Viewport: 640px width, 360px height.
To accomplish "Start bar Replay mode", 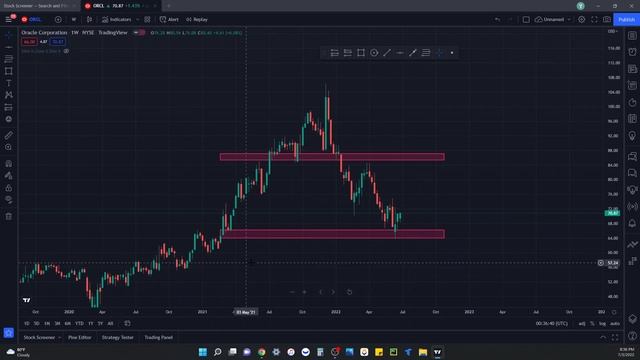I will point(197,19).
